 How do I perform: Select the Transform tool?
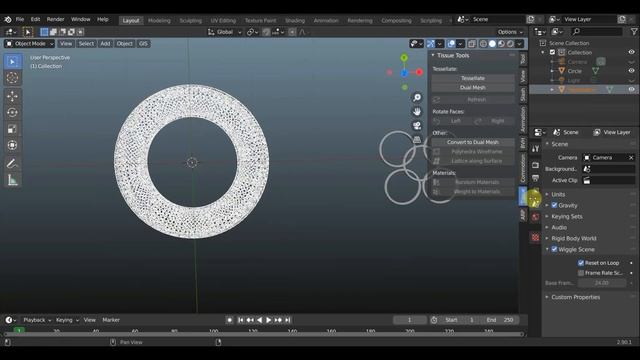12,145
